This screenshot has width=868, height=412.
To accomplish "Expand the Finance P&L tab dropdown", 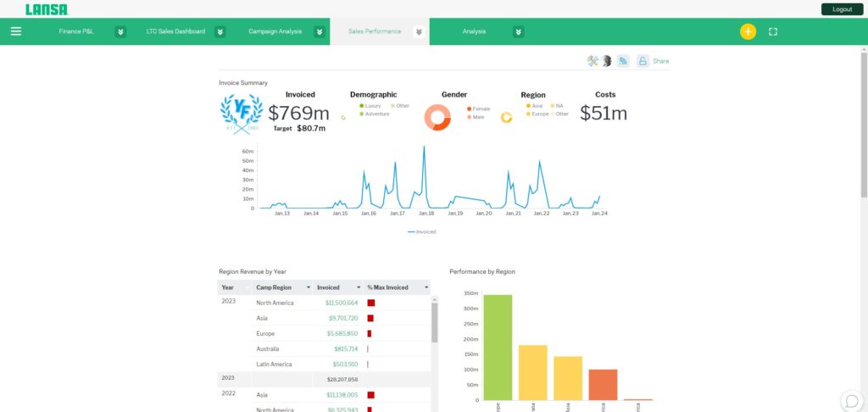I will (x=120, y=31).
